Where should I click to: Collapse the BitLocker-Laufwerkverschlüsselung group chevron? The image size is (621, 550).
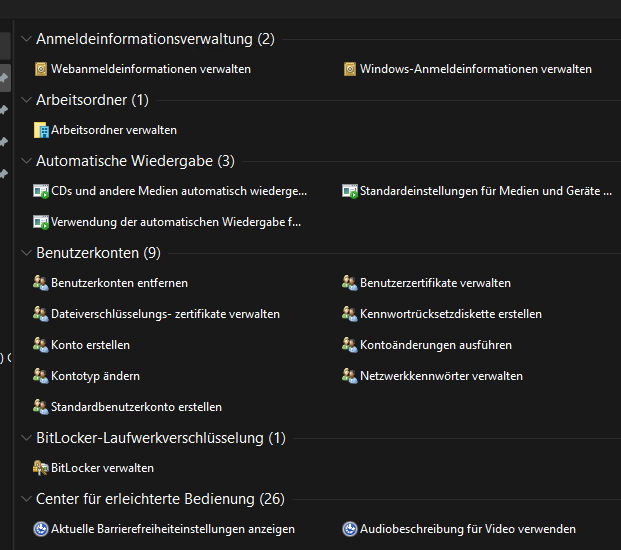coord(27,438)
